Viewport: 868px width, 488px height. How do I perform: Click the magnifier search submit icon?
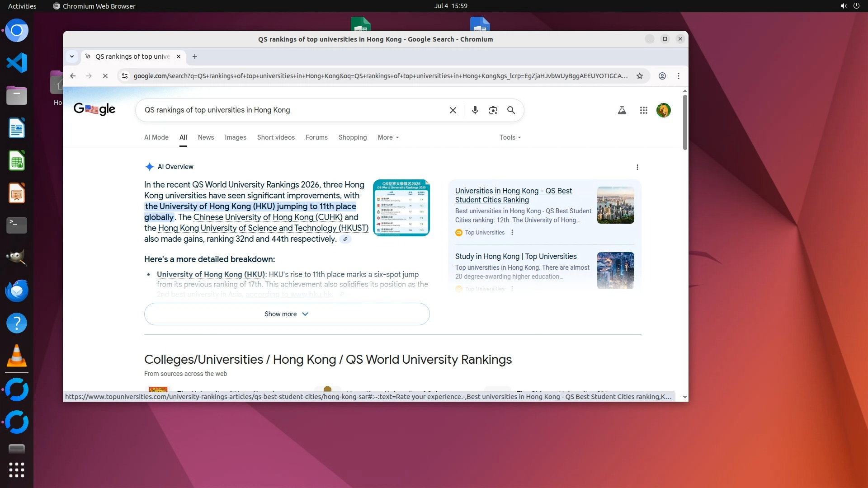(511, 110)
